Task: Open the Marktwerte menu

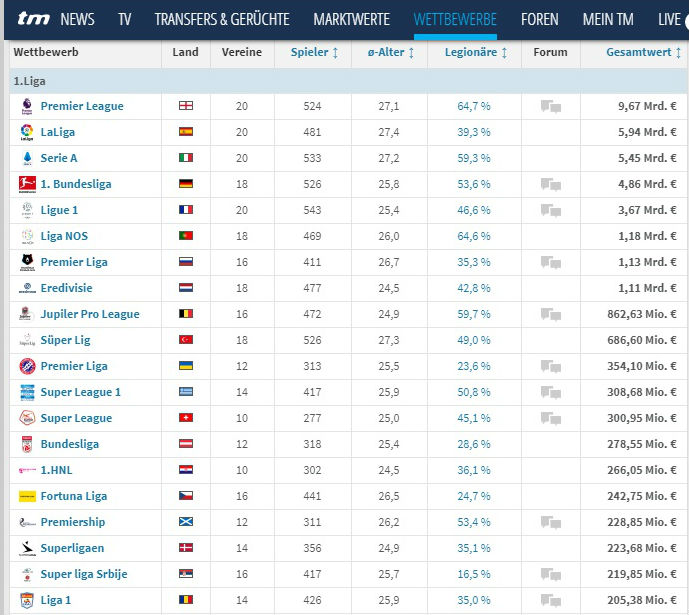Action: [351, 19]
